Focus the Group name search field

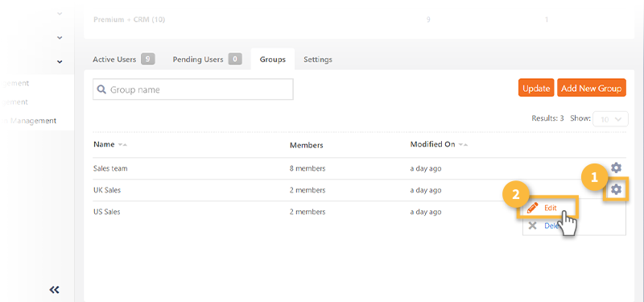point(193,89)
